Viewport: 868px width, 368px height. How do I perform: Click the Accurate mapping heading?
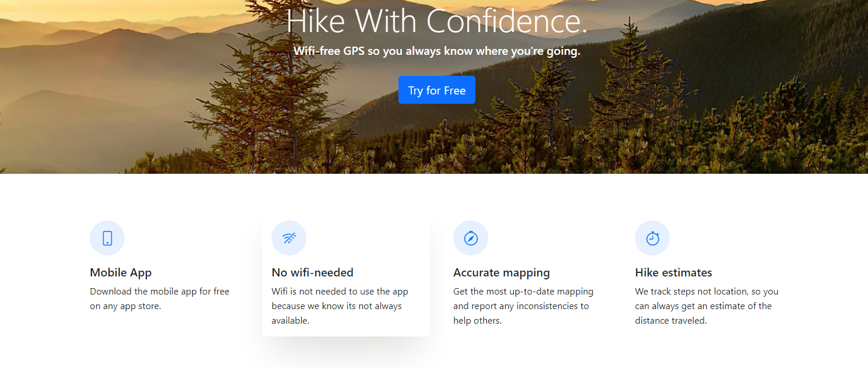[502, 272]
